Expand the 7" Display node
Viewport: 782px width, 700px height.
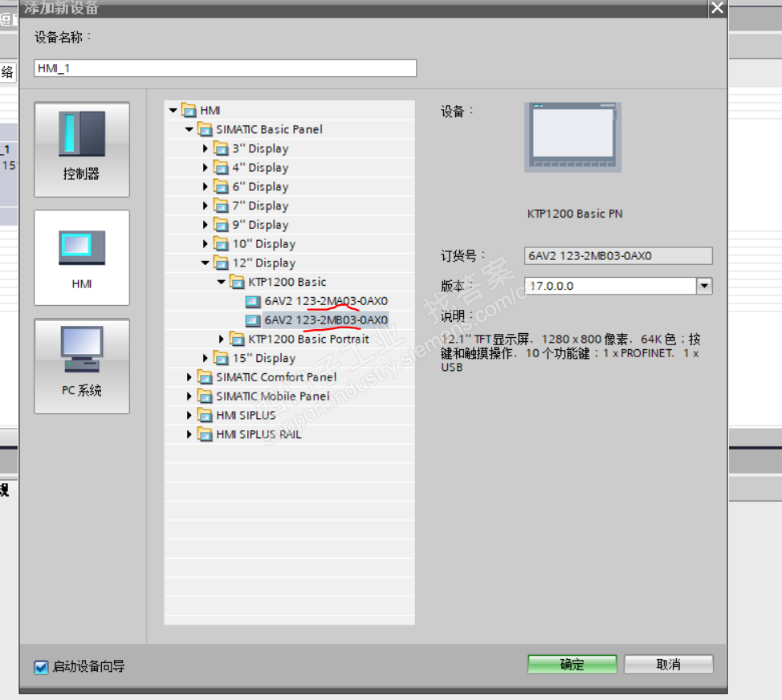(205, 206)
